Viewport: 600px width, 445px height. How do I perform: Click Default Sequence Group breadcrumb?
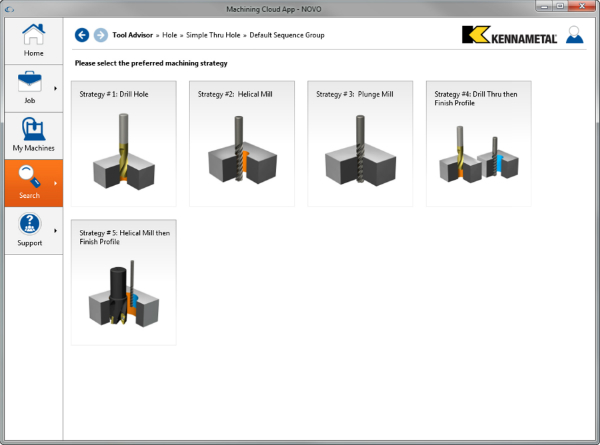coord(287,35)
